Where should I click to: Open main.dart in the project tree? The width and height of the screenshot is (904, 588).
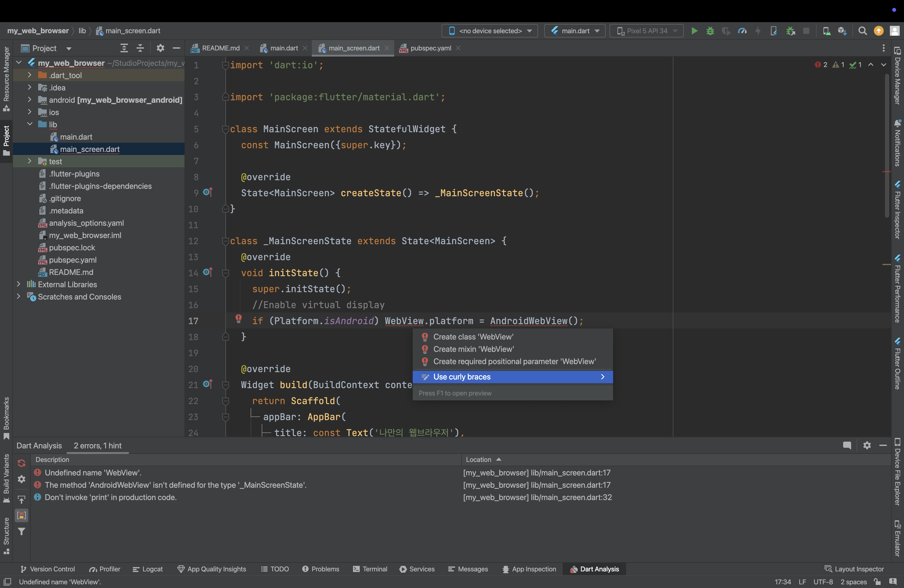pos(76,137)
